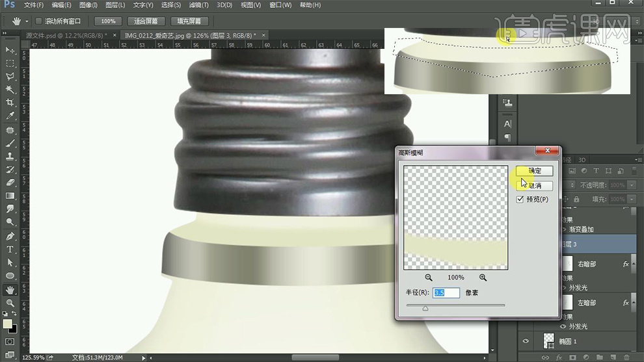The image size is (644, 362).
Task: Change screen mode icon at toolbox bottom
Action: 10,354
